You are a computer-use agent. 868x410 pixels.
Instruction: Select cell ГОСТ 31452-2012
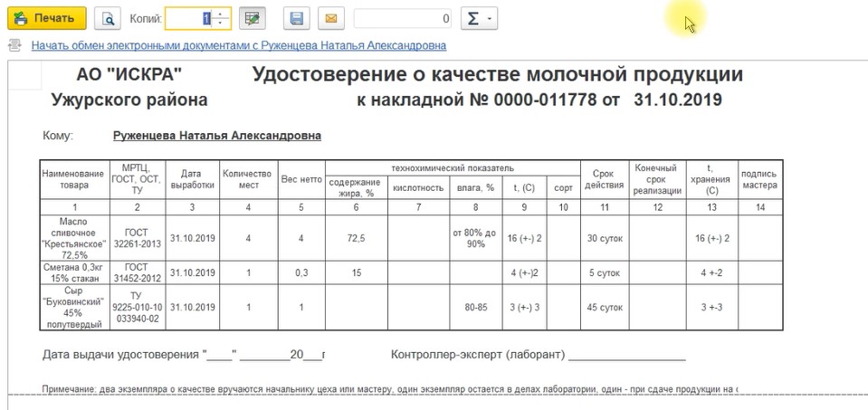point(138,272)
